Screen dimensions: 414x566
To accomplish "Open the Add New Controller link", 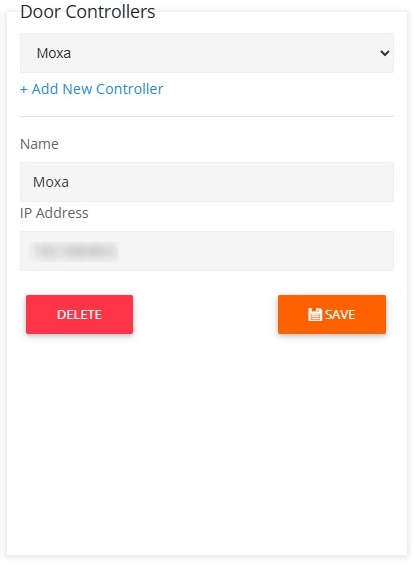I will click(92, 89).
